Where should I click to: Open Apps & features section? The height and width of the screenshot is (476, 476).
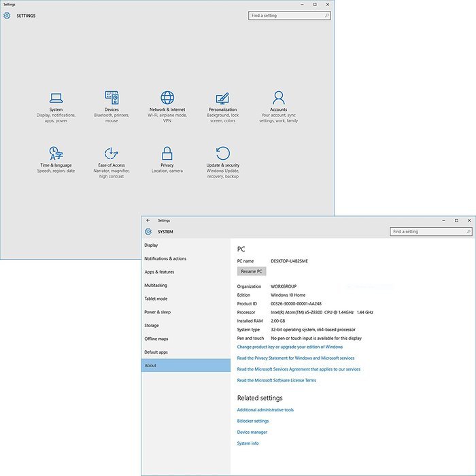click(x=186, y=272)
